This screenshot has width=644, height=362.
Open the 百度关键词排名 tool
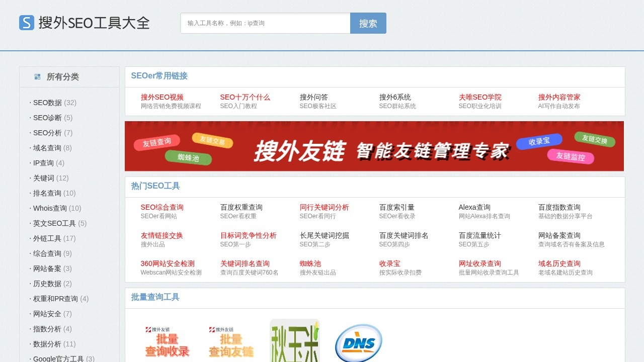pyautogui.click(x=404, y=235)
